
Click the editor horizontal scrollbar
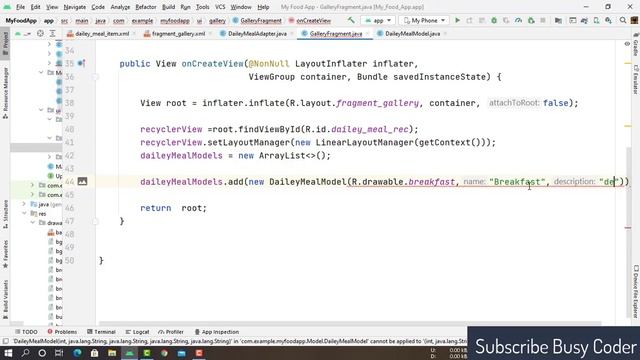pyautogui.click(x=350, y=323)
